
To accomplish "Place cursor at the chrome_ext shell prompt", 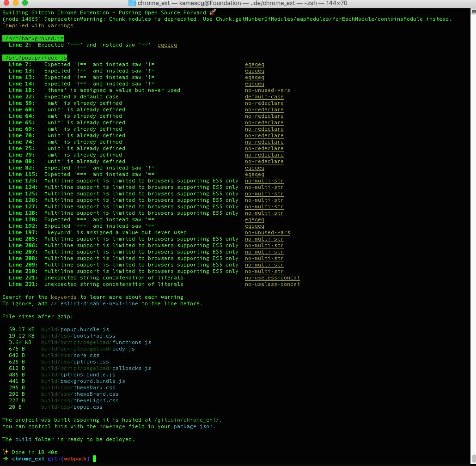I will pyautogui.click(x=94, y=459).
